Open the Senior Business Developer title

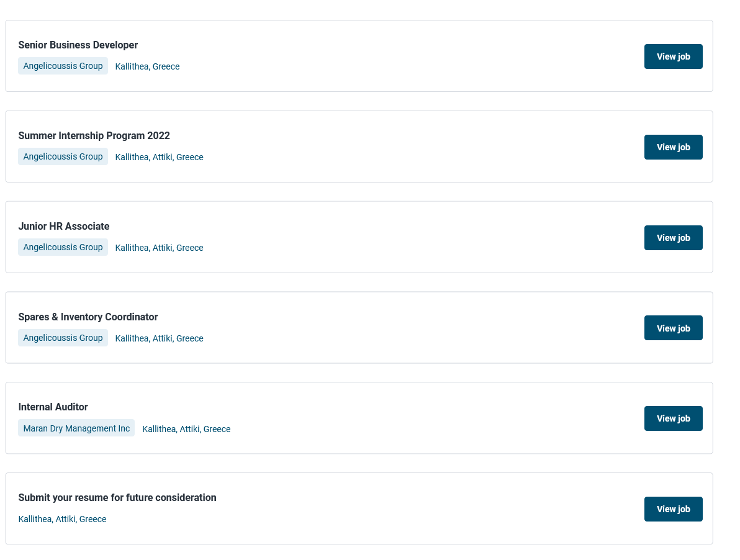(78, 45)
